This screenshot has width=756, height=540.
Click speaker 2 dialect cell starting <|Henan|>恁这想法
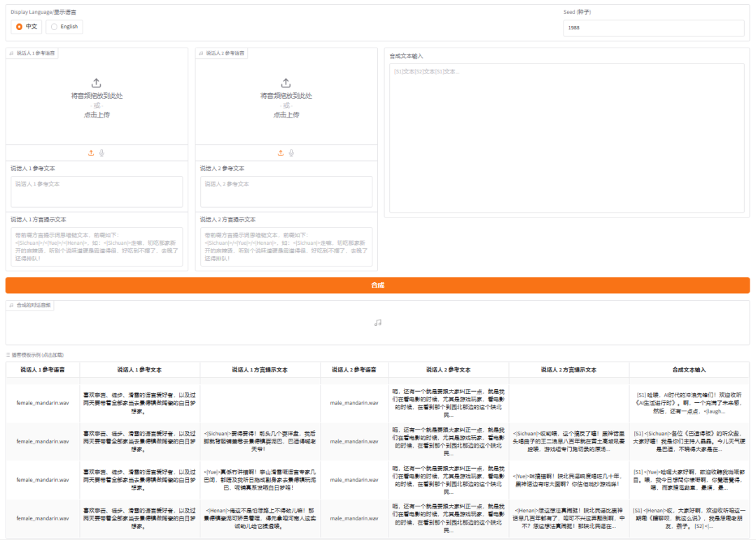(x=569, y=518)
